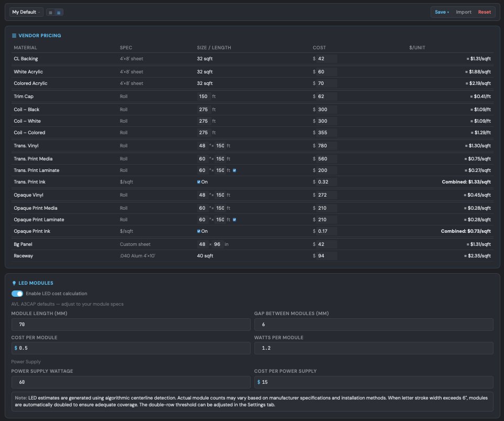504x421 pixels.
Task: Edit the Cost Per Module field
Action: [x=131, y=348]
